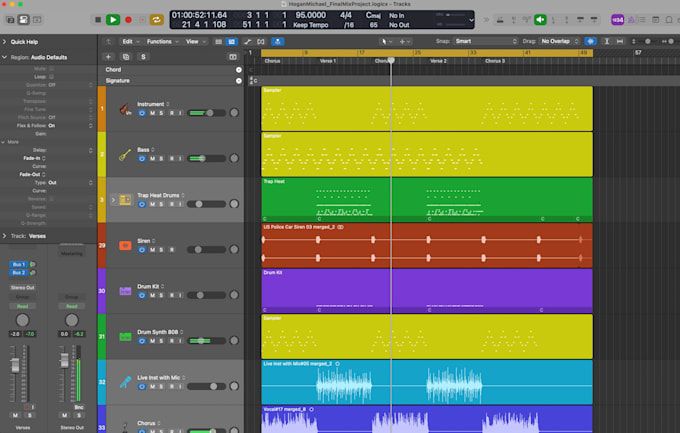
Task: Open the LCD display mode dropdown arrow
Action: coord(471,20)
